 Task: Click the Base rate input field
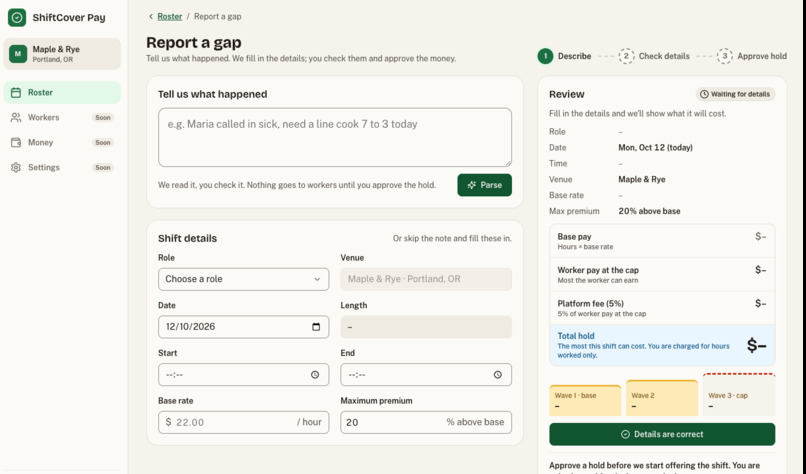pyautogui.click(x=244, y=422)
